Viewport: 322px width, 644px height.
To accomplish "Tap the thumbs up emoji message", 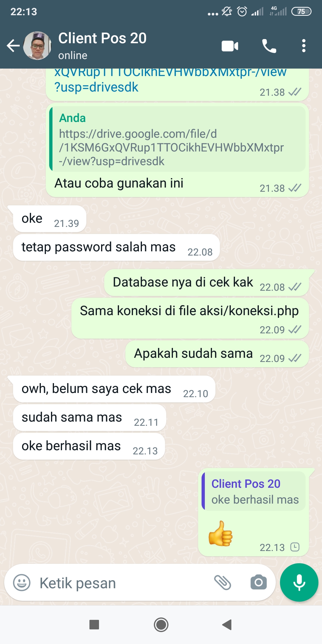I will pyautogui.click(x=221, y=534).
